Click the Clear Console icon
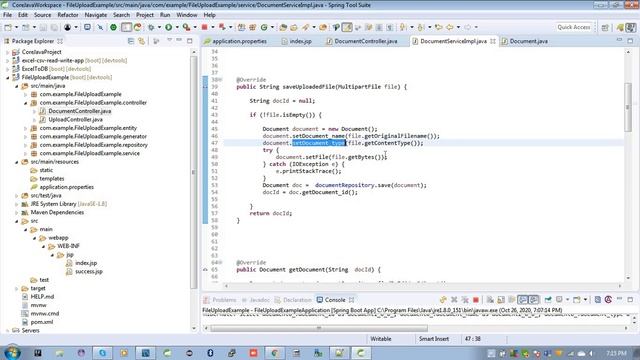The width and height of the screenshot is (640, 360). [x=490, y=300]
